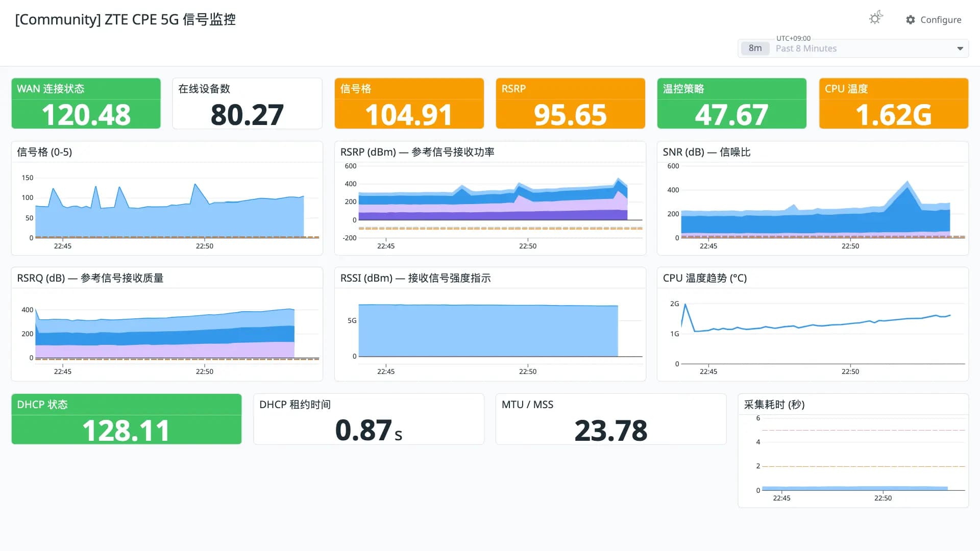Select the 在线设备数 widget showing 80.27
980x551 pixels.
(x=247, y=104)
